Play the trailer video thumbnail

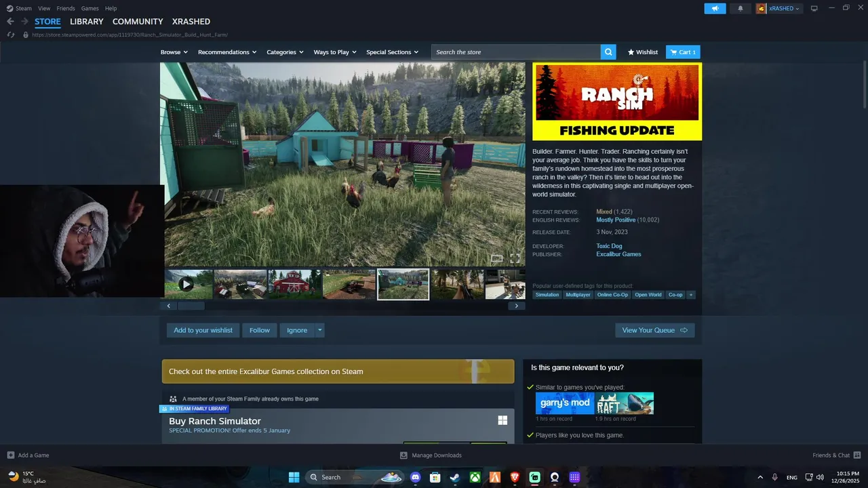189,285
